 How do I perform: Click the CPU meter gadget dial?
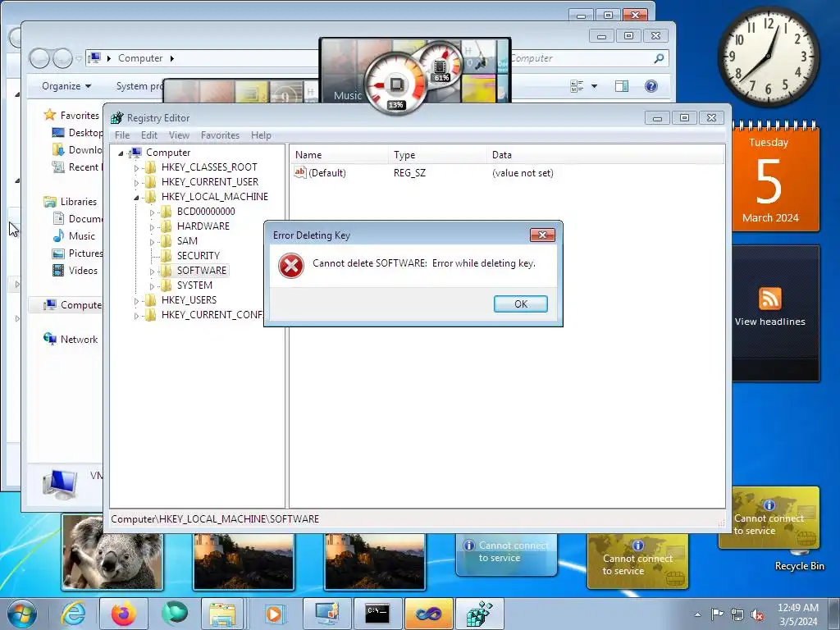(396, 84)
